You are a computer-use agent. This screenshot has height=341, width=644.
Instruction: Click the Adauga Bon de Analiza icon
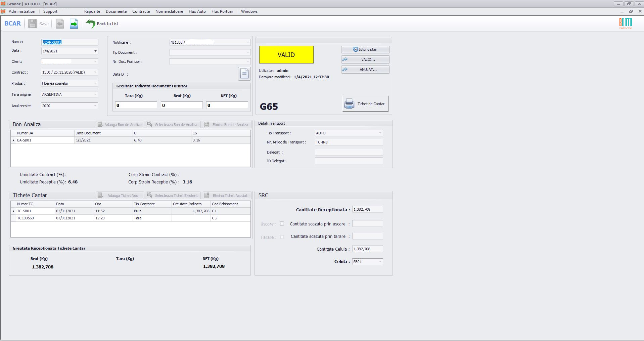pyautogui.click(x=100, y=125)
